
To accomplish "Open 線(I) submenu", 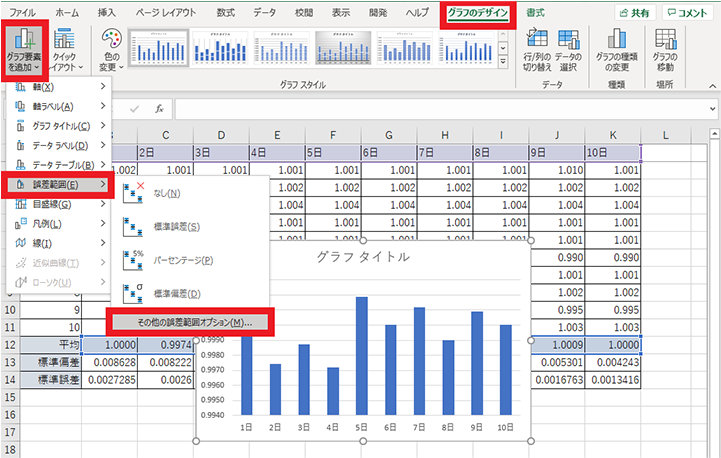I will point(60,243).
